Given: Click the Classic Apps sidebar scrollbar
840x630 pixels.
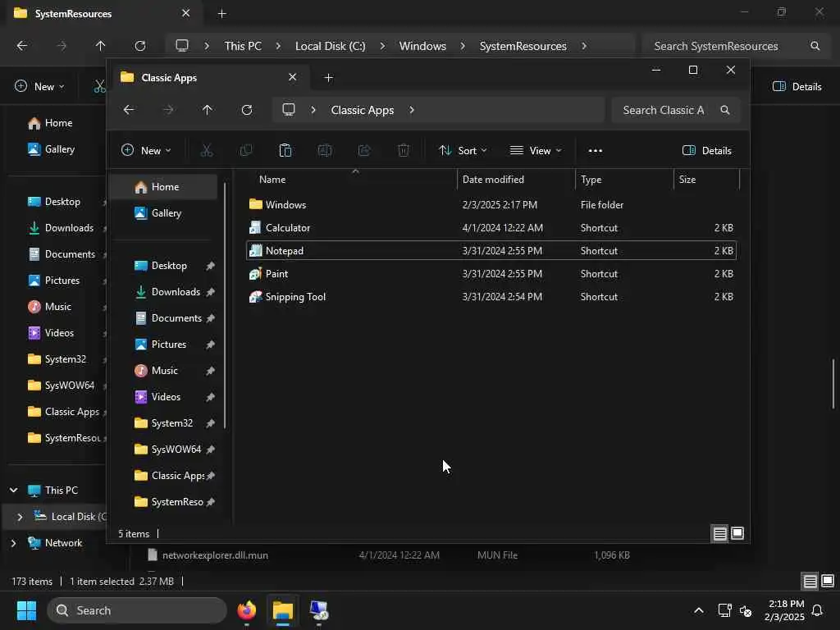Looking at the screenshot, I should (x=225, y=305).
